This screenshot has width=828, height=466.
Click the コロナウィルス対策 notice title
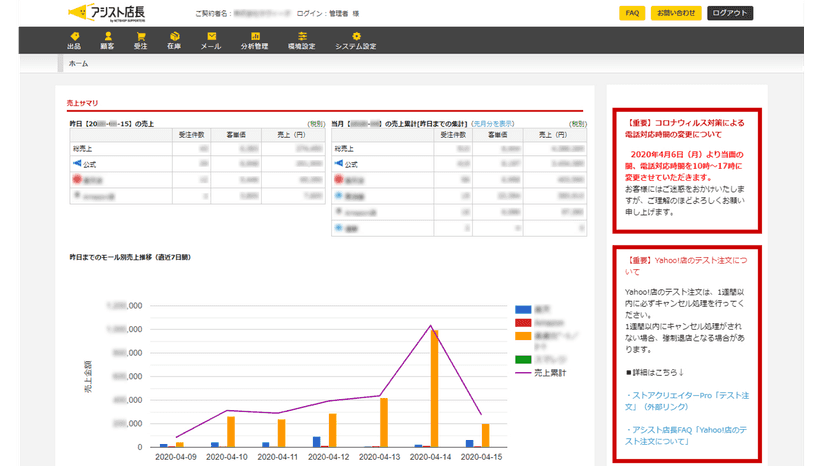[x=684, y=128]
